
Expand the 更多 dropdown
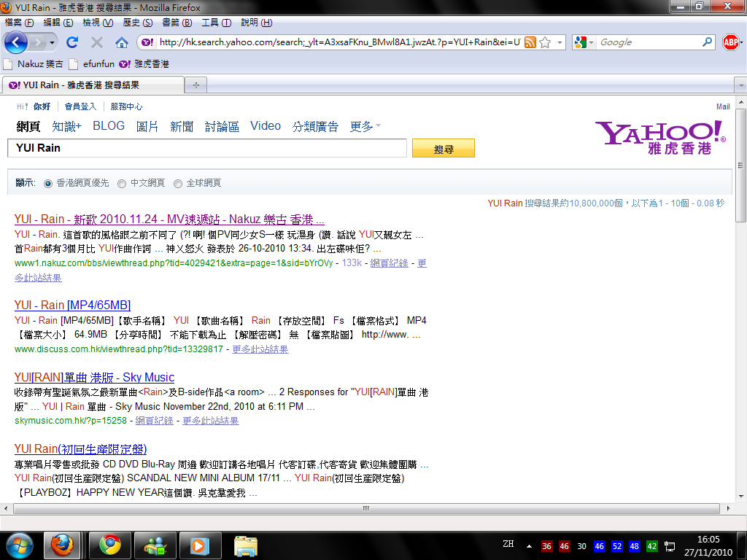[365, 126]
